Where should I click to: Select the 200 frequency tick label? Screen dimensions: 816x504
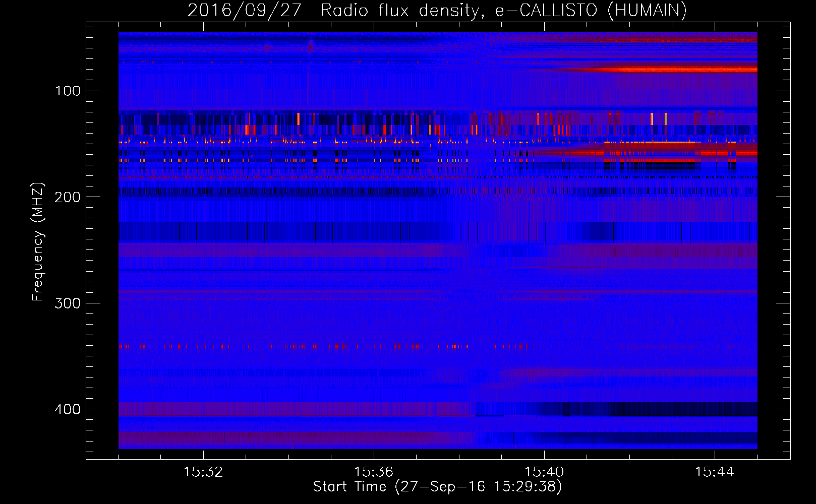pos(68,197)
